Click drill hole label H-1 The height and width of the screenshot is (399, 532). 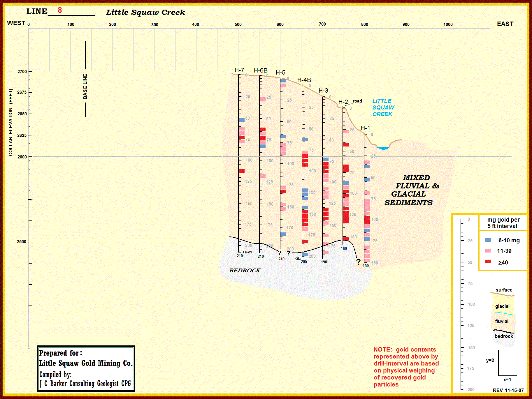click(366, 128)
